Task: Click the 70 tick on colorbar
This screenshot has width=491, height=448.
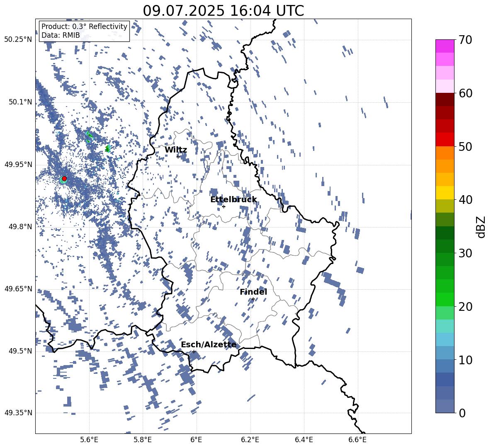Action: click(465, 40)
